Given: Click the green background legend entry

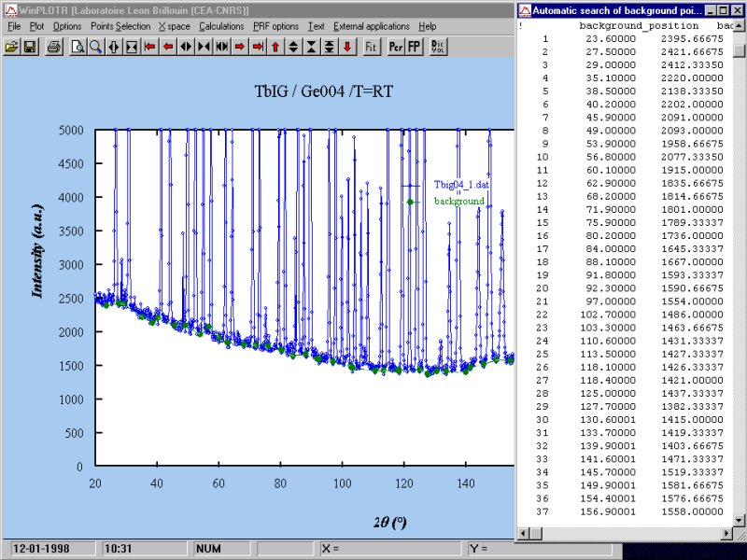Looking at the screenshot, I should click(x=458, y=202).
